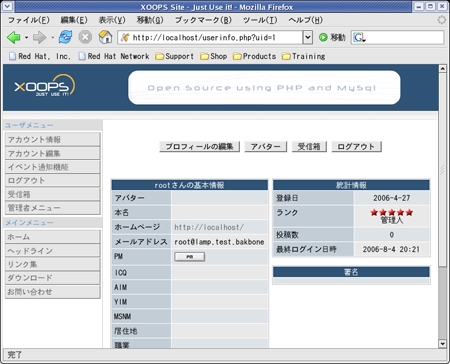Focus the Google search input field
Screen dimensions: 450x364
coord(405,37)
